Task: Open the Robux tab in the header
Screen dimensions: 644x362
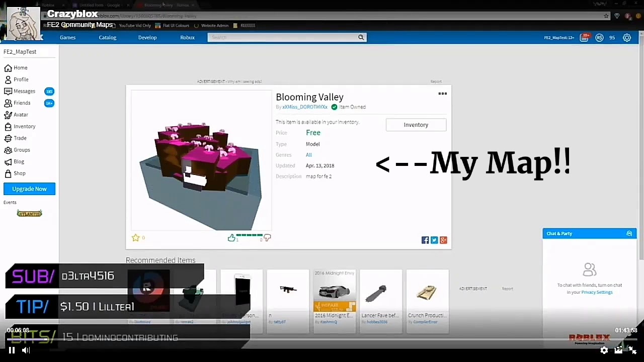Action: [x=187, y=38]
